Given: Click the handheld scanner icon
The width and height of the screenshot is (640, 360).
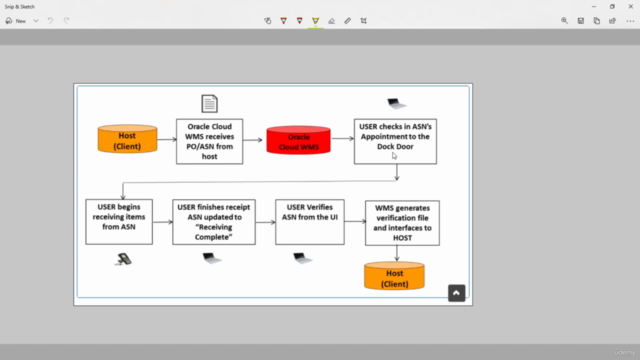Looking at the screenshot, I should pos(124,259).
